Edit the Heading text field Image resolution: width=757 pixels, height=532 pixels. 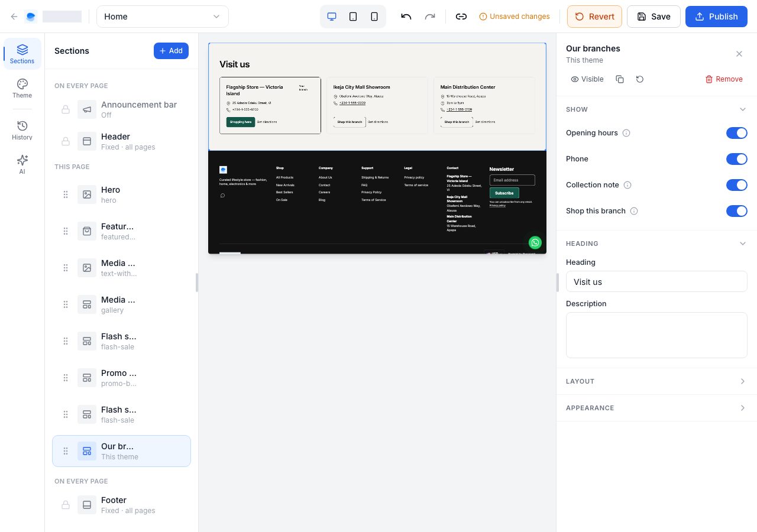point(656,281)
